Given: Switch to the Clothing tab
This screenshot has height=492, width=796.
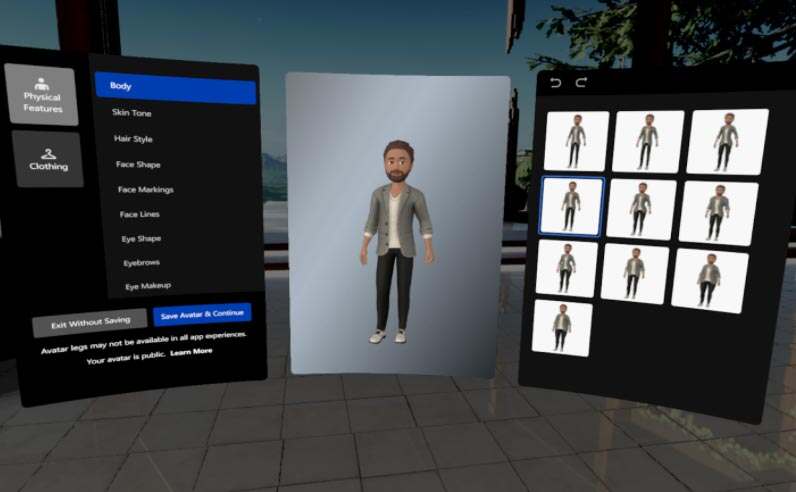Looking at the screenshot, I should tap(48, 160).
